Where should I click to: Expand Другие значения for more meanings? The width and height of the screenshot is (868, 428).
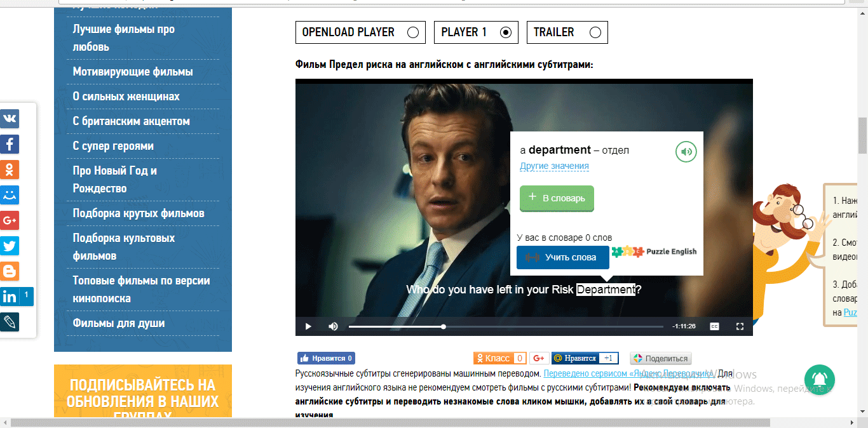pos(554,166)
